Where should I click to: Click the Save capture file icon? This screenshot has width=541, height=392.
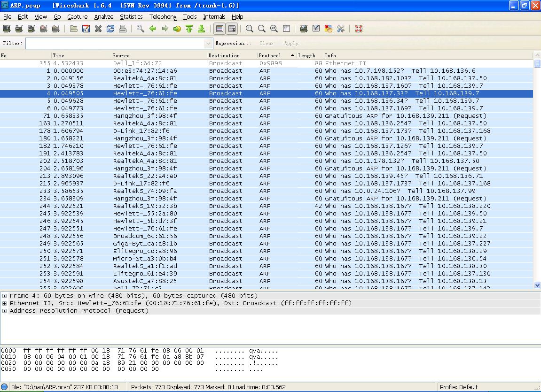pyautogui.click(x=86, y=29)
